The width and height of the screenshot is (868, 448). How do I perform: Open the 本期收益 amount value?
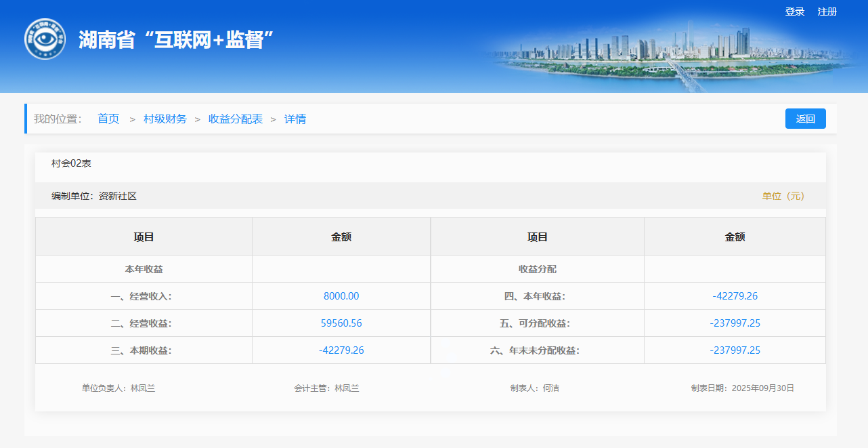coord(341,350)
